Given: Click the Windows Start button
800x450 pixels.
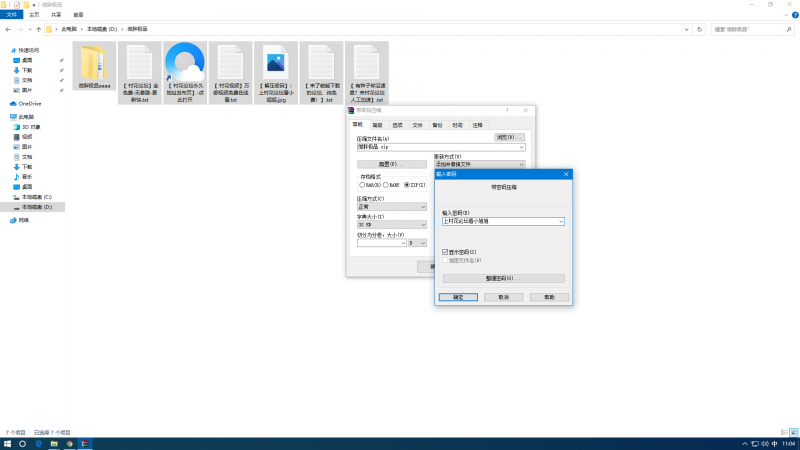Looking at the screenshot, I should point(8,443).
